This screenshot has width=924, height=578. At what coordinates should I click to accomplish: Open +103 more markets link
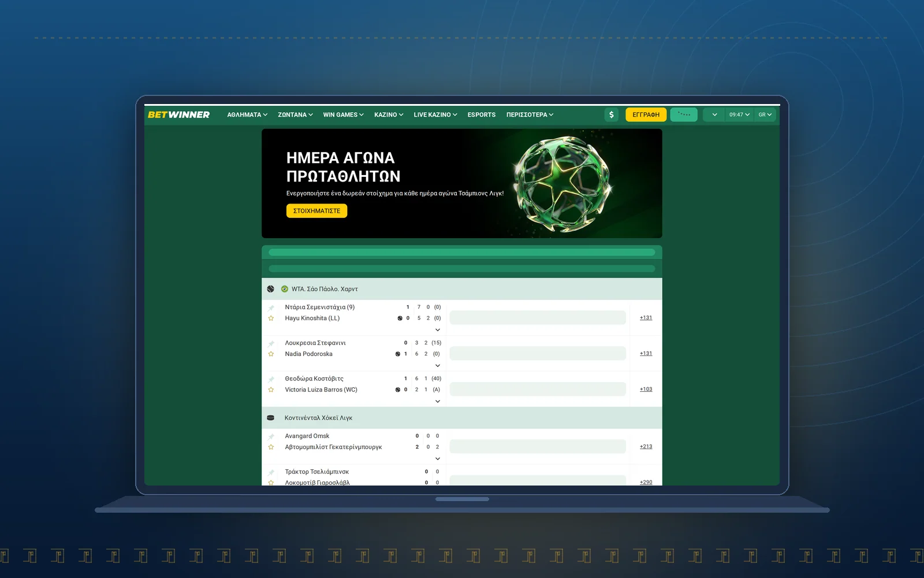[646, 390]
